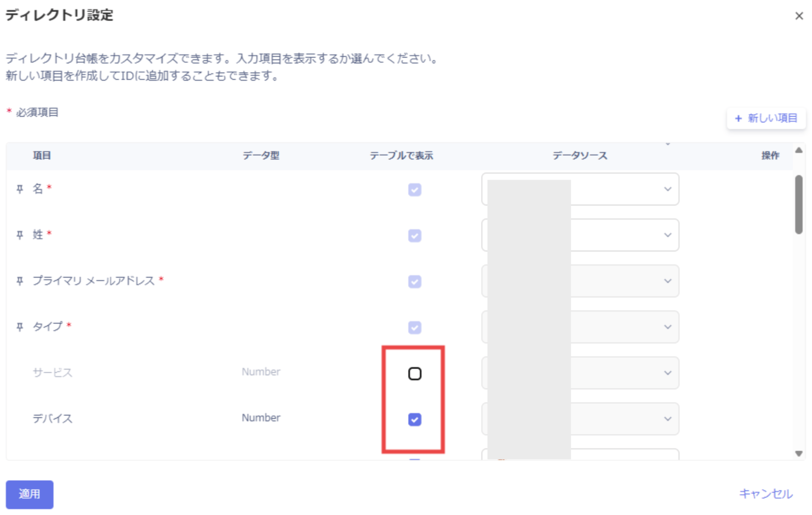Toggle the checkbox in プライマリ メールアドレス row
This screenshot has width=812, height=515.
[414, 281]
